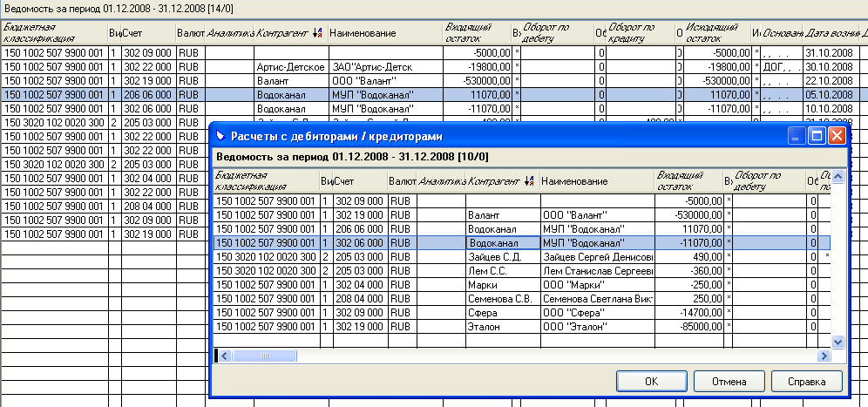This screenshot has width=868, height=407.
Task: Select Сфера contractor cell in the dialog
Action: pyautogui.click(x=503, y=313)
